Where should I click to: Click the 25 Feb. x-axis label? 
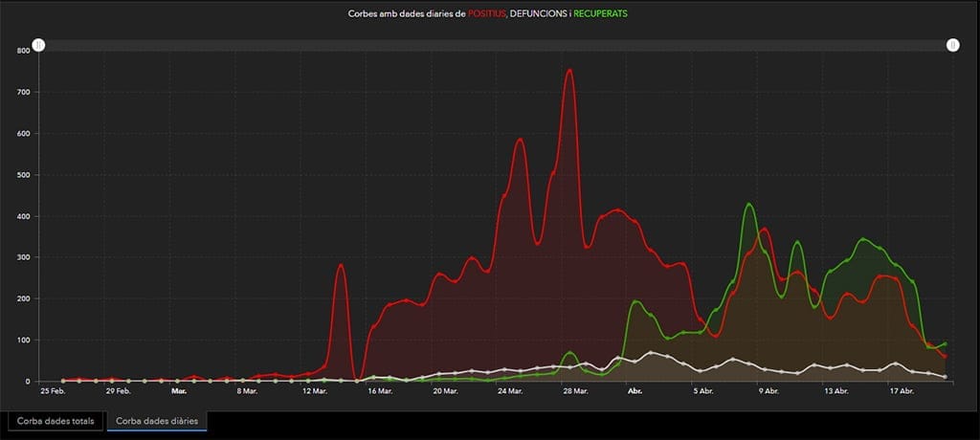[x=52, y=391]
